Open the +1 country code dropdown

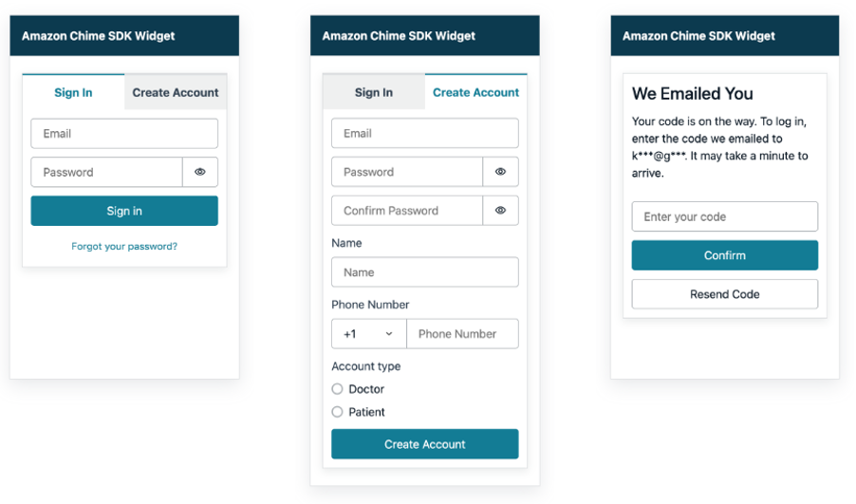369,334
